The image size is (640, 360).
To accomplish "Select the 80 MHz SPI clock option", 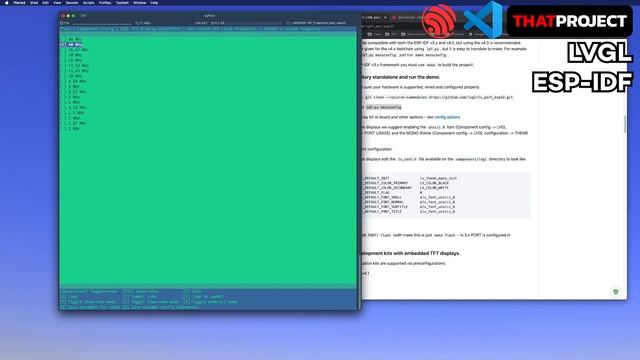I will click(x=72, y=39).
